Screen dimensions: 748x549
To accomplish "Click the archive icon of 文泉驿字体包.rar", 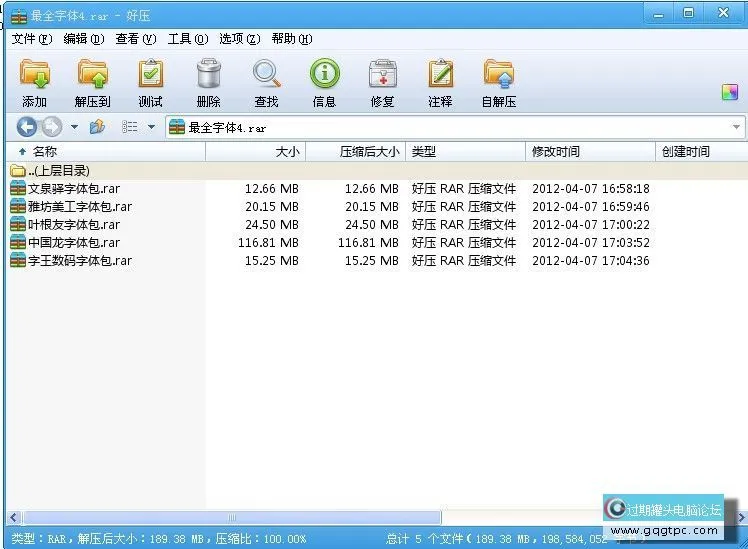I will coord(18,188).
